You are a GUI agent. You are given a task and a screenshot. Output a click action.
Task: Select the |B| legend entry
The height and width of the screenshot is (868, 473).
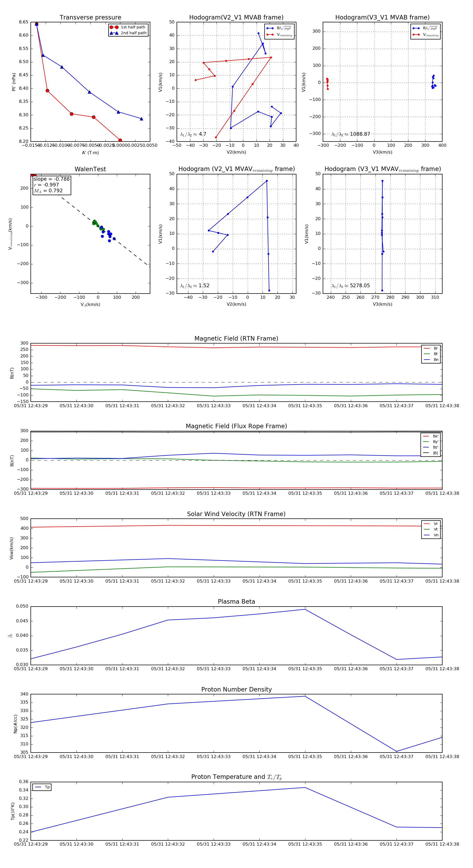pos(431,453)
